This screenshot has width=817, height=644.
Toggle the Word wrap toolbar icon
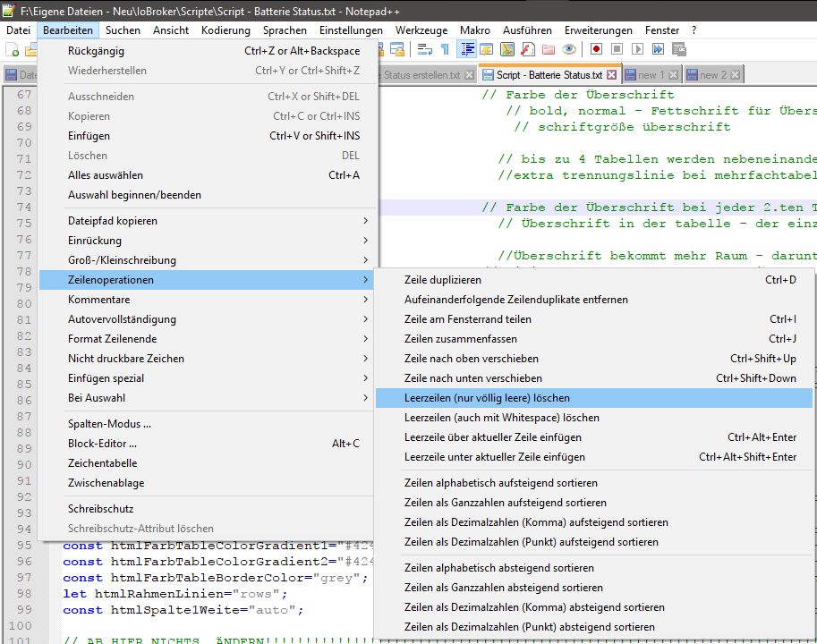[425, 49]
